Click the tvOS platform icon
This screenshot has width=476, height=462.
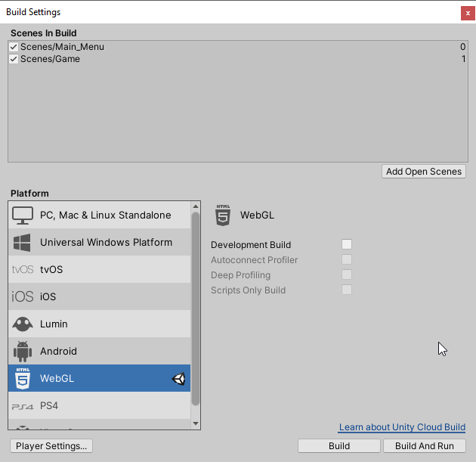coord(23,270)
